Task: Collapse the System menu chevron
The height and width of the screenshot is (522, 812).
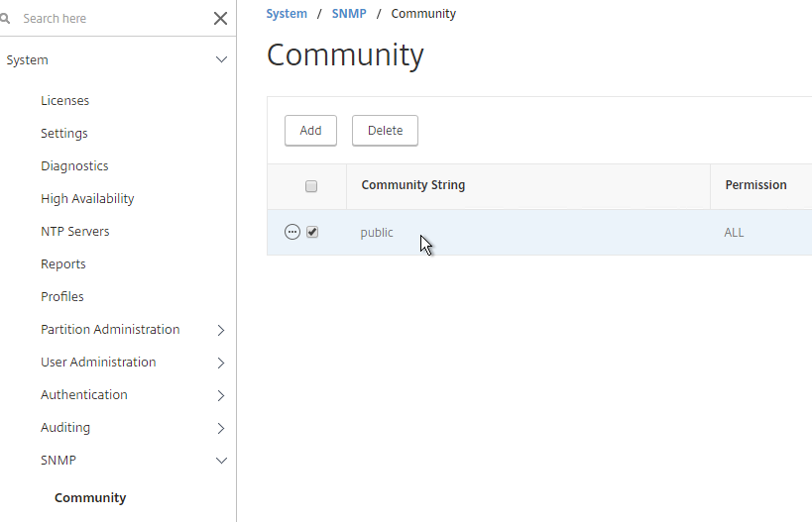Action: 221,60
